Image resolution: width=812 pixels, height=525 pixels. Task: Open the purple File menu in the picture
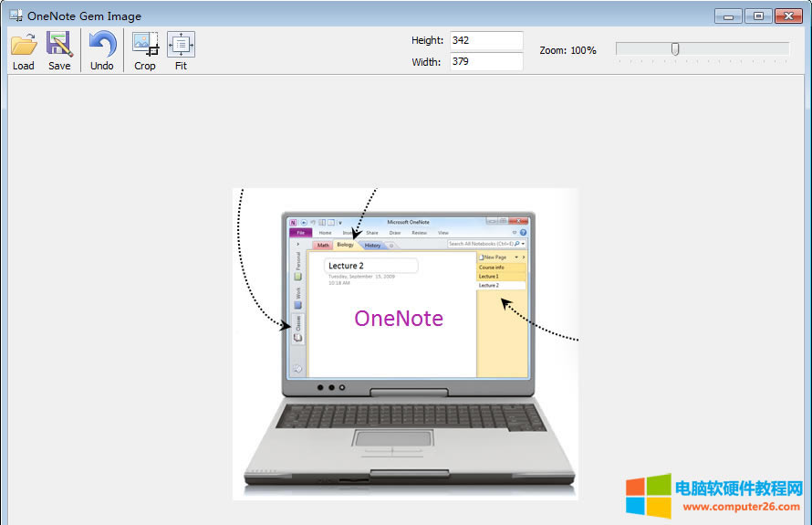coord(299,233)
